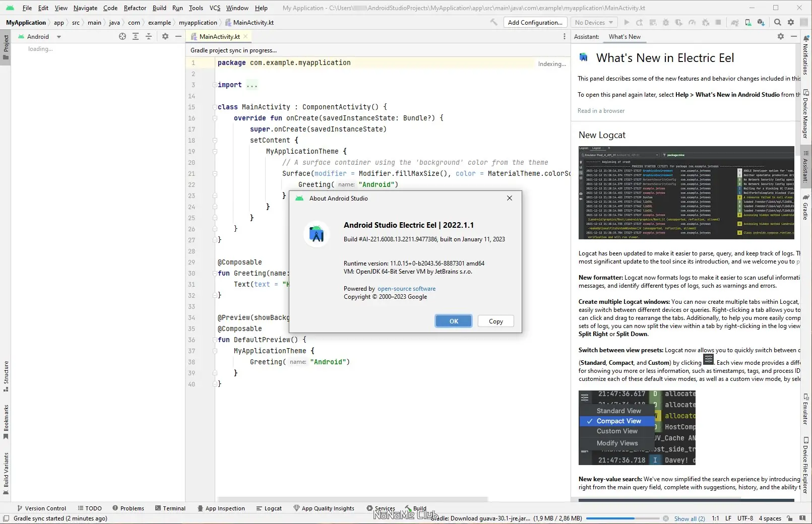Click the Make Project hammer icon
The width and height of the screenshot is (812, 524).
coord(493,22)
